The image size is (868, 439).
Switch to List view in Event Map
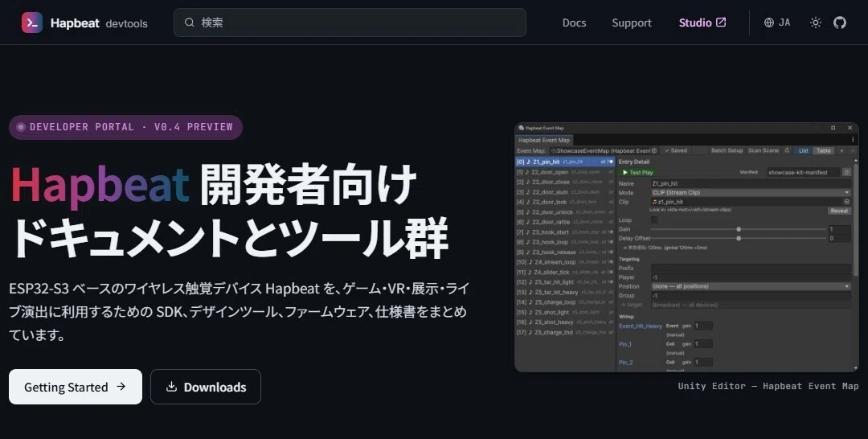pyautogui.click(x=803, y=150)
